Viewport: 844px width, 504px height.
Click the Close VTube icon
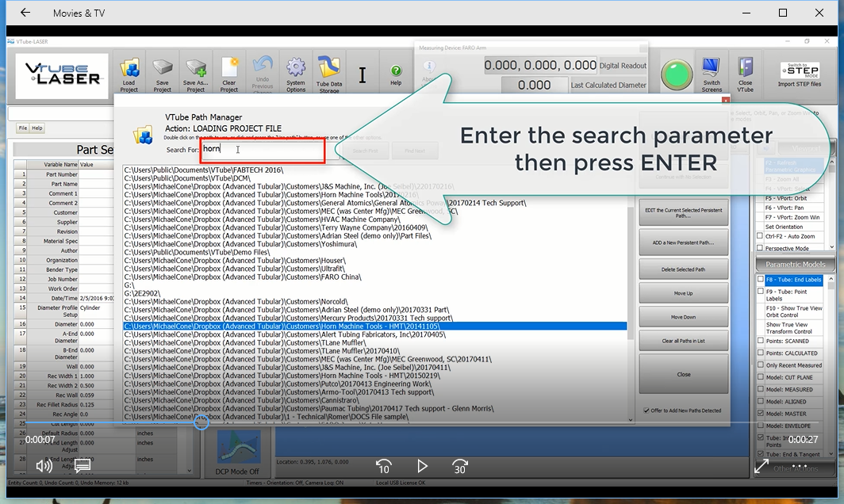pyautogui.click(x=746, y=74)
